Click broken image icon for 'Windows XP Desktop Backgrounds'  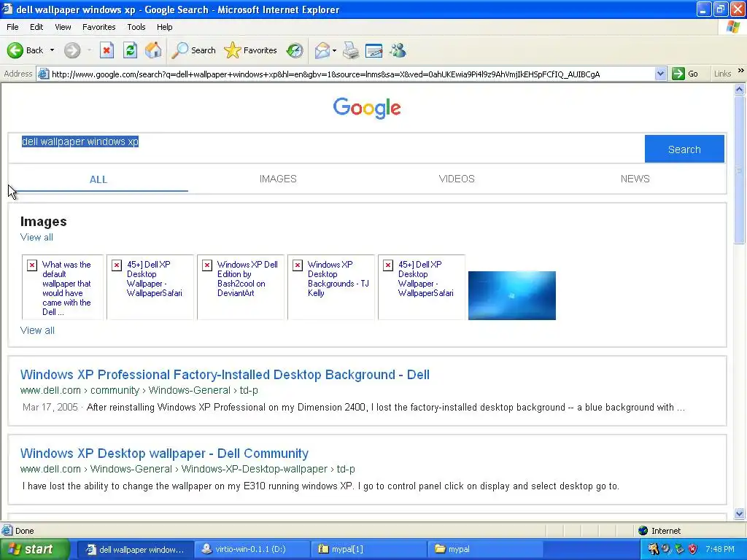click(298, 265)
